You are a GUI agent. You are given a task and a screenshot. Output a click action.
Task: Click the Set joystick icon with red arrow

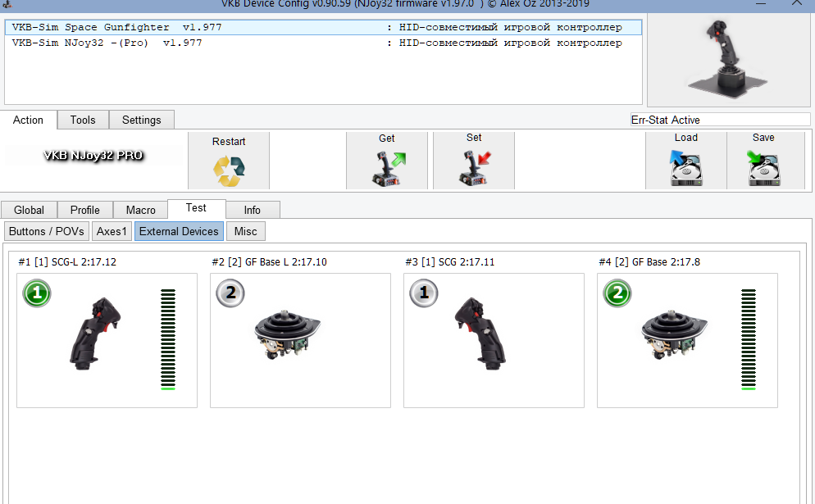[475, 168]
